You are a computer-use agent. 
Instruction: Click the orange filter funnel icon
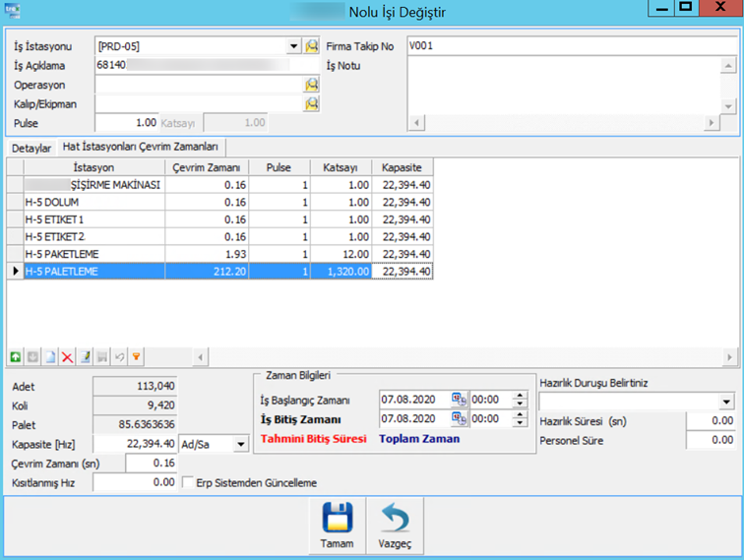click(x=136, y=356)
